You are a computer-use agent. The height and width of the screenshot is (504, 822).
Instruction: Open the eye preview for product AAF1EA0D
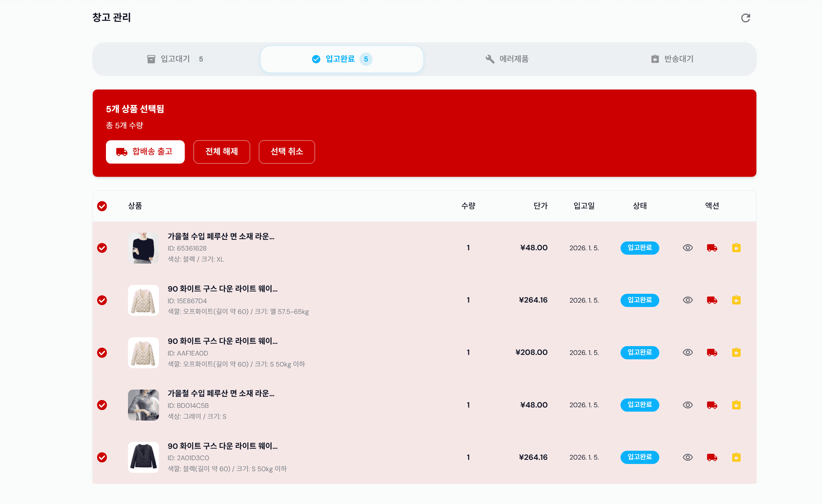[688, 352]
